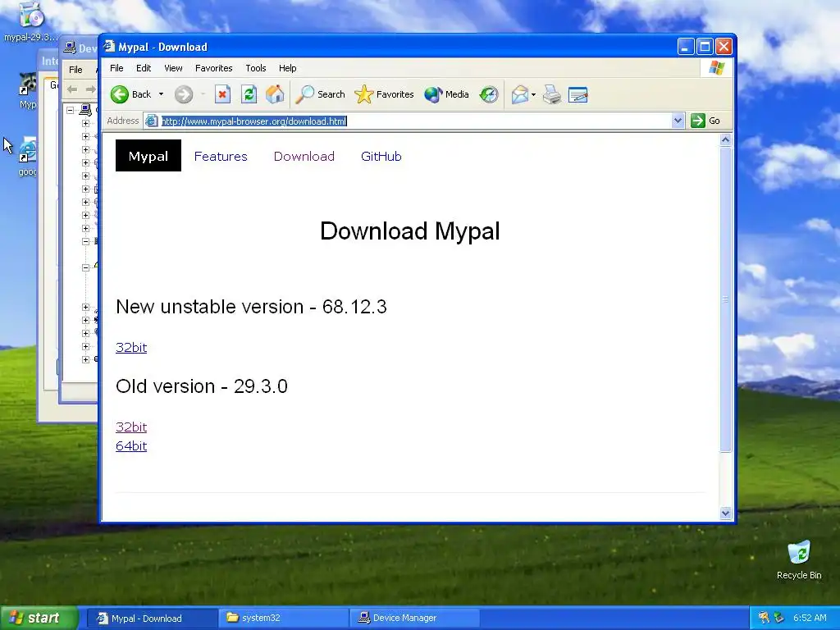Switch to system32 taskbar window

click(283, 618)
